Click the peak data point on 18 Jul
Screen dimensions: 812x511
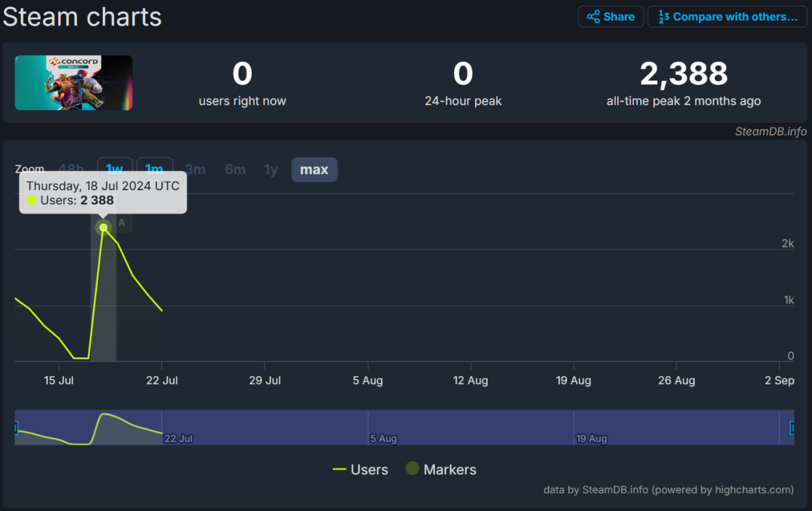coord(104,227)
